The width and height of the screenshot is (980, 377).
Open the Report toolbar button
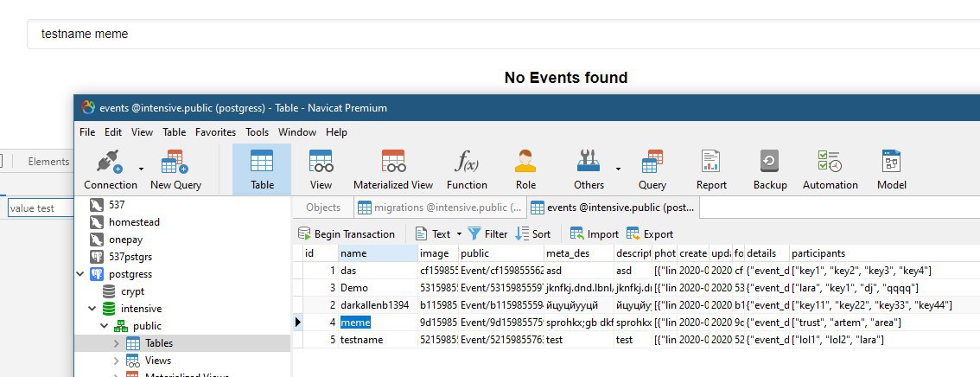point(711,169)
